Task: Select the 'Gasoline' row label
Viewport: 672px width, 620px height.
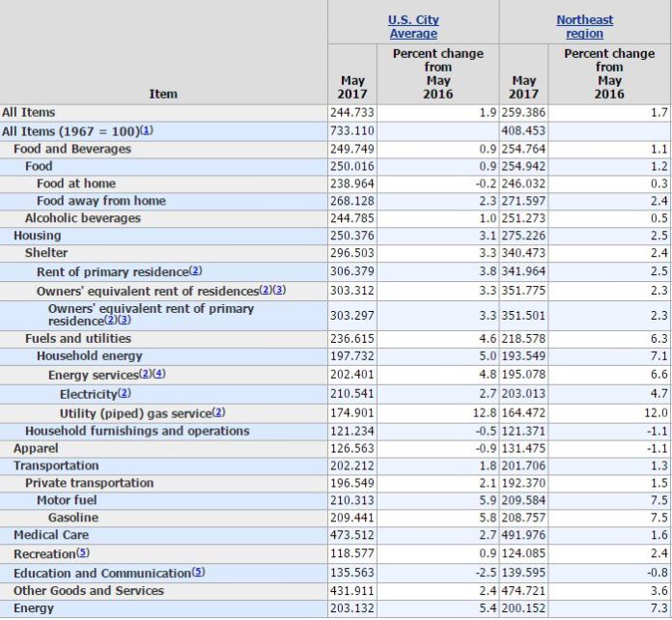Action: coord(72,518)
